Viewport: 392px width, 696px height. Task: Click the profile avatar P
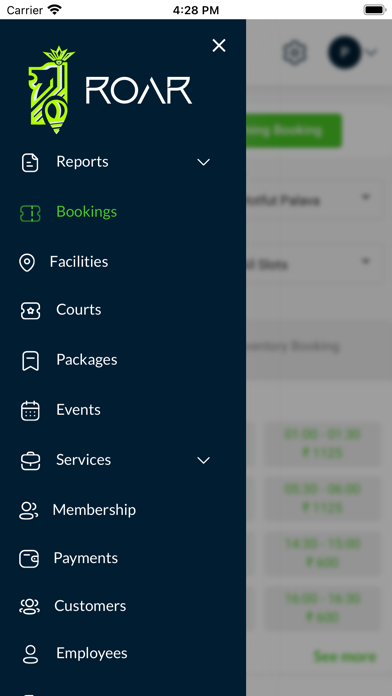click(344, 52)
